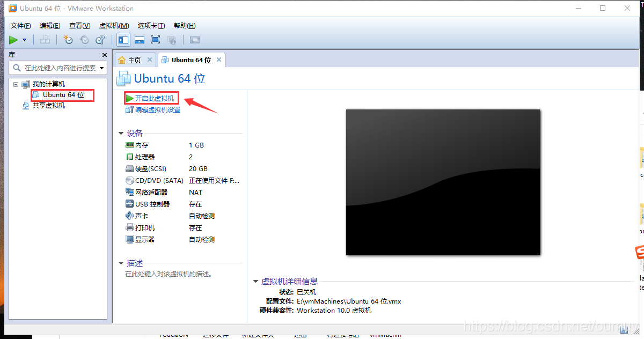Click the config file path text
644x339 pixels.
click(x=349, y=301)
